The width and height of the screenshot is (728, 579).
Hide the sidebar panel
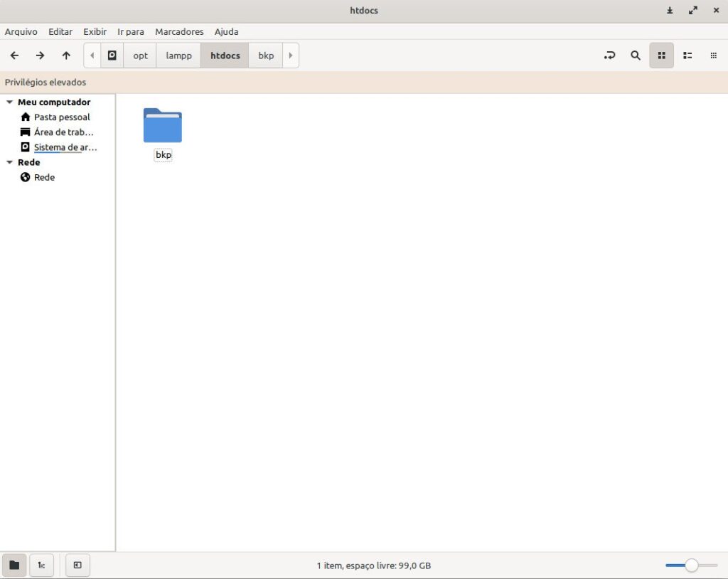(77, 565)
